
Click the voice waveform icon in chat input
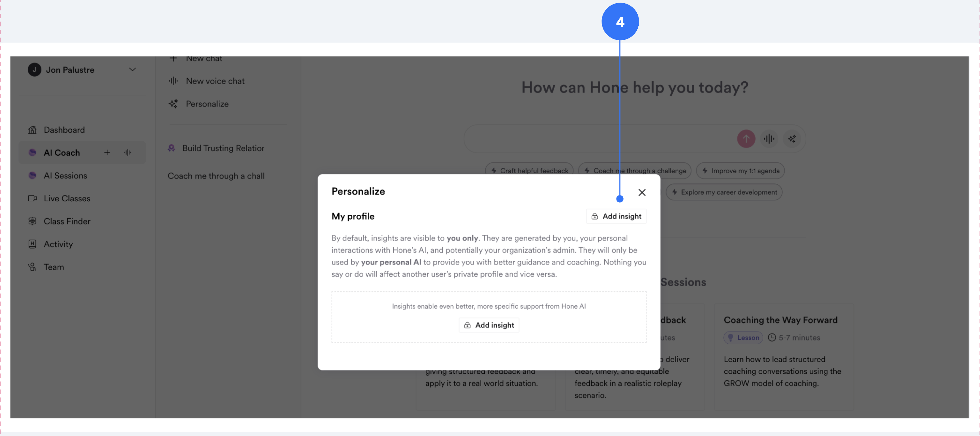pyautogui.click(x=769, y=139)
